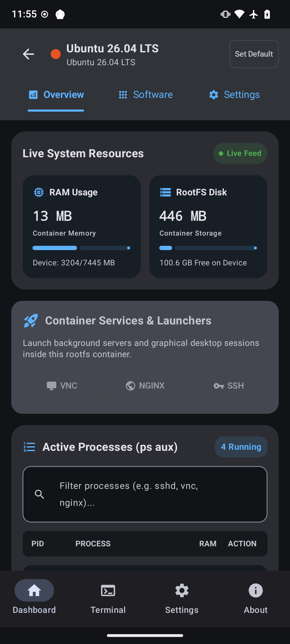Click the RootFS Disk storage icon
The height and width of the screenshot is (644, 290).
pyautogui.click(x=165, y=192)
